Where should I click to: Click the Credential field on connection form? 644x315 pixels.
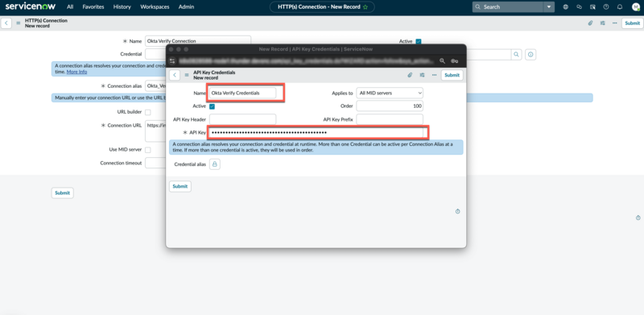(155, 54)
